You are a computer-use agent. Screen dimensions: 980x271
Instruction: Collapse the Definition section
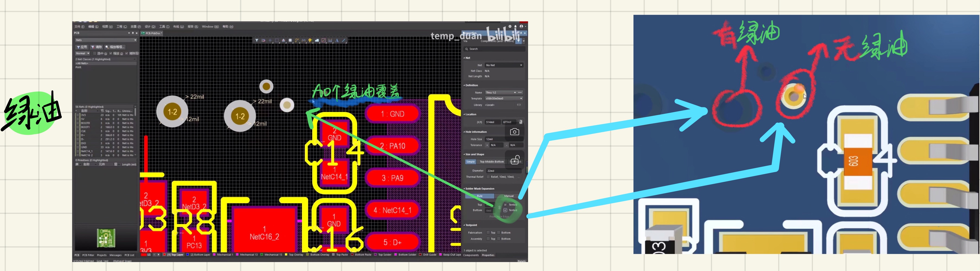point(464,85)
